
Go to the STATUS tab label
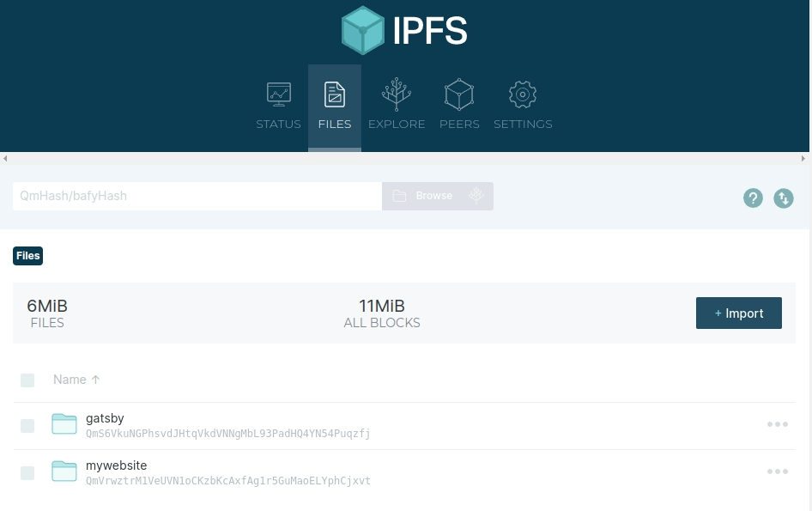(x=279, y=125)
